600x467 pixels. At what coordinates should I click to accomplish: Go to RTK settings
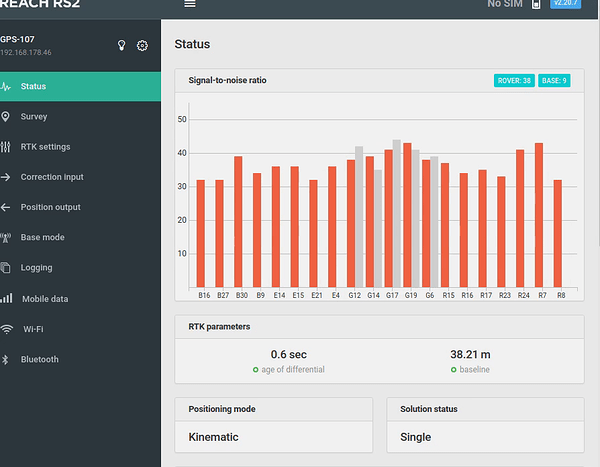point(80,147)
